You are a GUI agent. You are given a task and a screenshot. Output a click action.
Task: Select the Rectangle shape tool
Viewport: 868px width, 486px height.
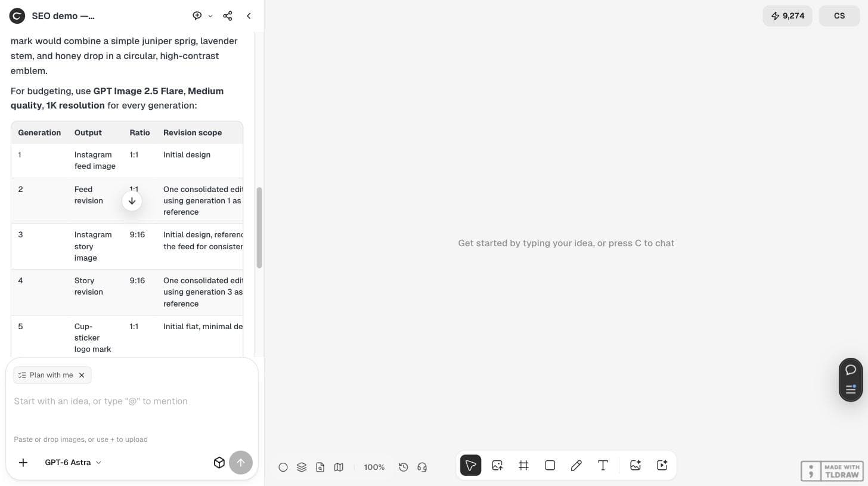coord(550,465)
